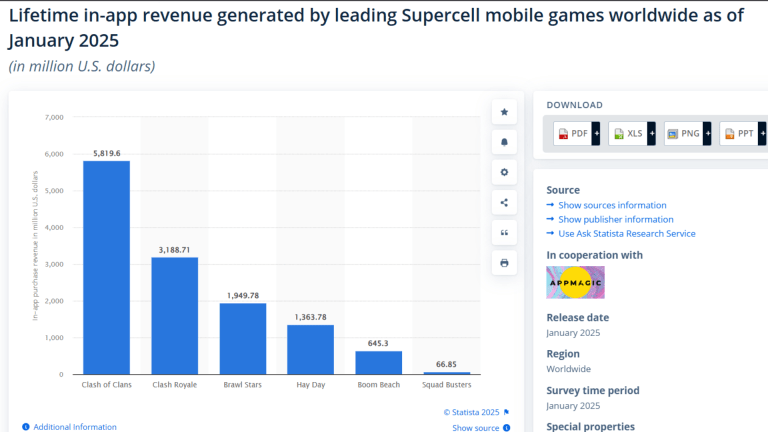
Task: Click the star favorite icon
Action: coord(504,112)
